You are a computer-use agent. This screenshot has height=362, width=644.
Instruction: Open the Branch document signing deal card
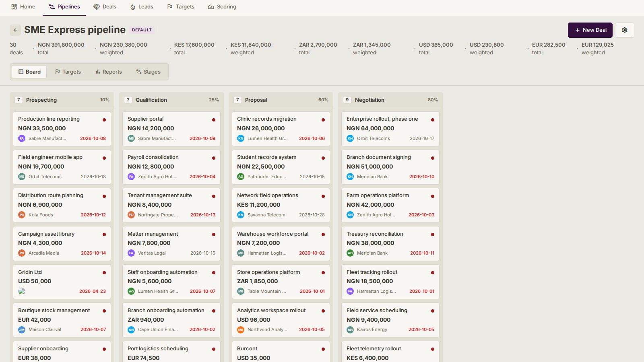tap(390, 167)
